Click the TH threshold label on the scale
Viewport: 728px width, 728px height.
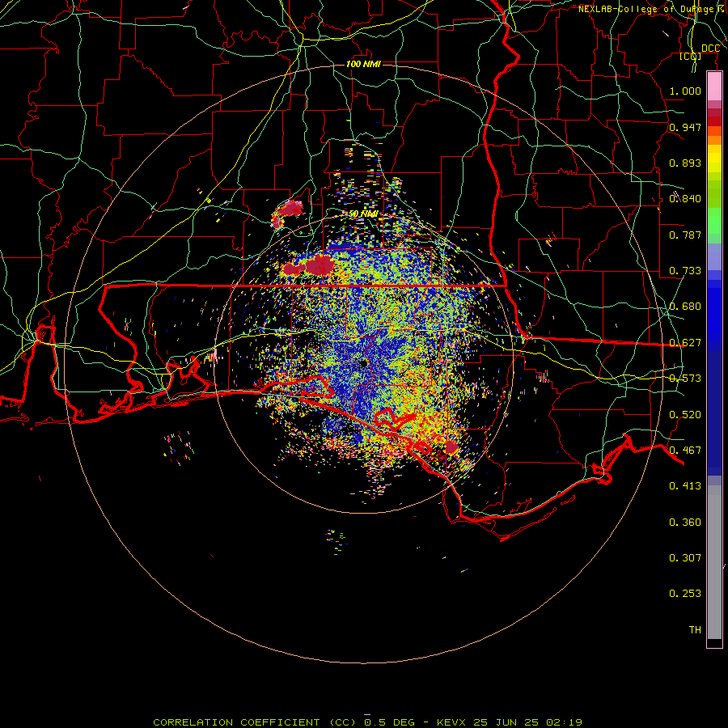[x=695, y=630]
